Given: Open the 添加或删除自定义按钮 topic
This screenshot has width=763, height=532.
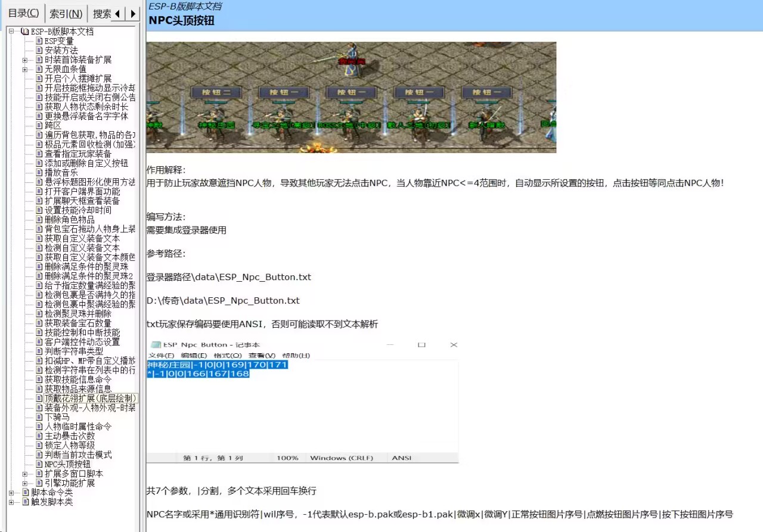Looking at the screenshot, I should (86, 163).
